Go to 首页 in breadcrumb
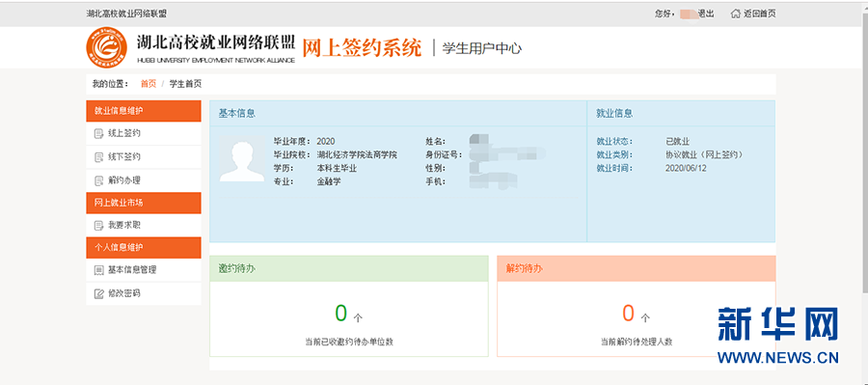Screen dimensions: 868x385 tap(149, 84)
